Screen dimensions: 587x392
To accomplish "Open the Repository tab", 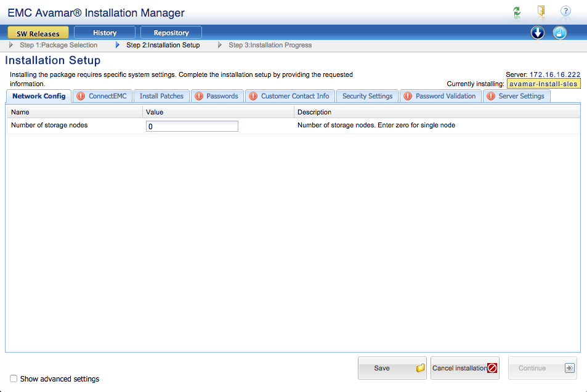I will (171, 33).
